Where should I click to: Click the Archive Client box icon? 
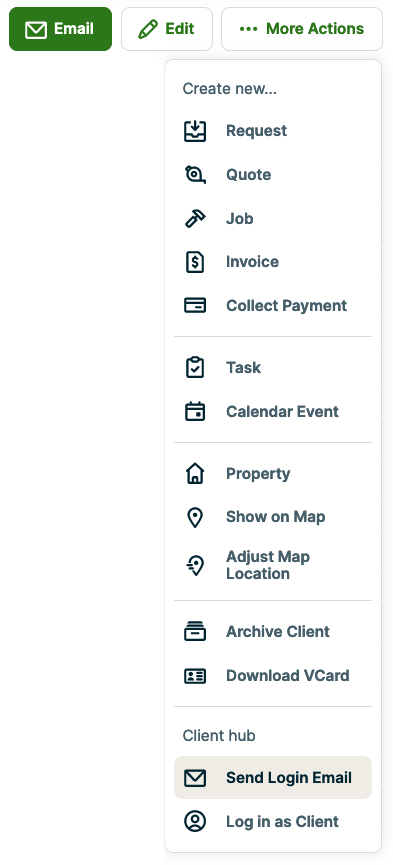click(x=195, y=631)
